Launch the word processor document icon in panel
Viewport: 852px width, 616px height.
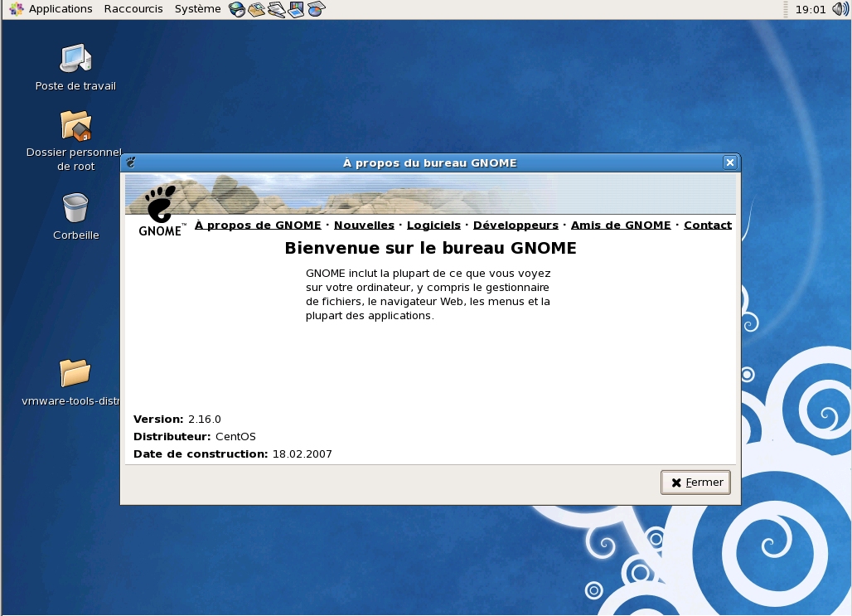point(277,9)
